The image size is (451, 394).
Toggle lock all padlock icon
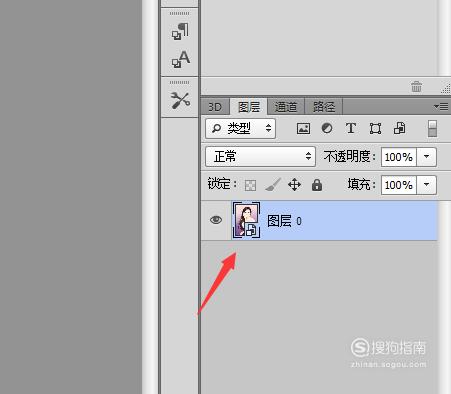coord(317,185)
